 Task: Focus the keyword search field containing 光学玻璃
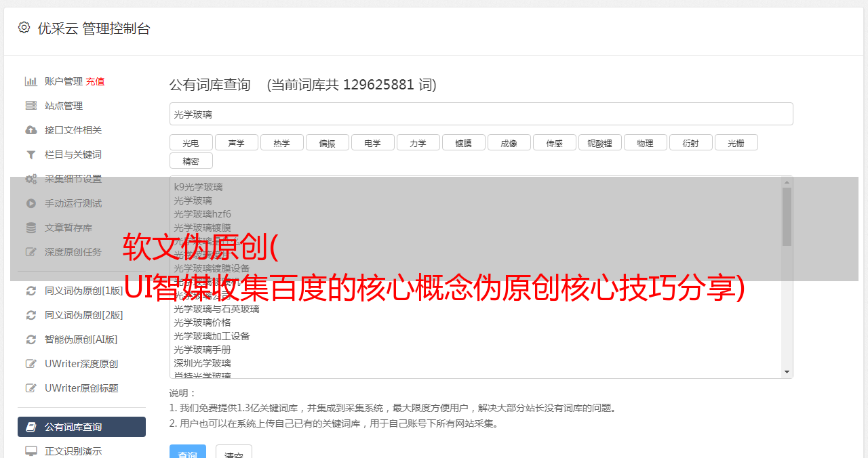click(481, 114)
